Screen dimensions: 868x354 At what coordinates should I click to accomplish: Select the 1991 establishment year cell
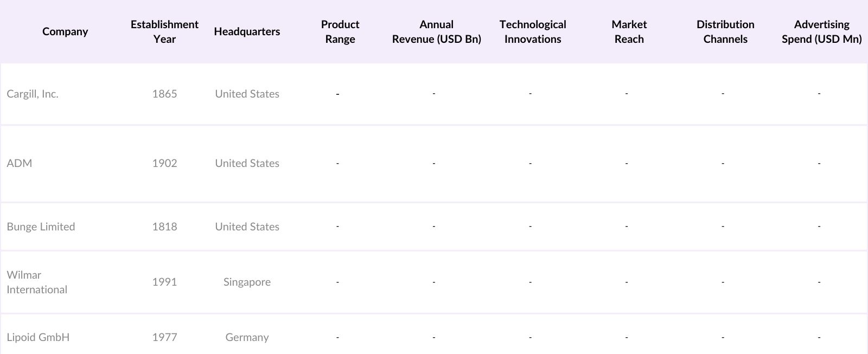164,282
